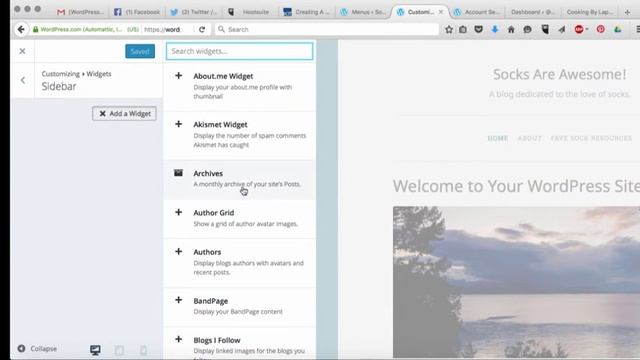The width and height of the screenshot is (640, 360).
Task: Bookmark this page with the star icon
Action: tap(449, 29)
